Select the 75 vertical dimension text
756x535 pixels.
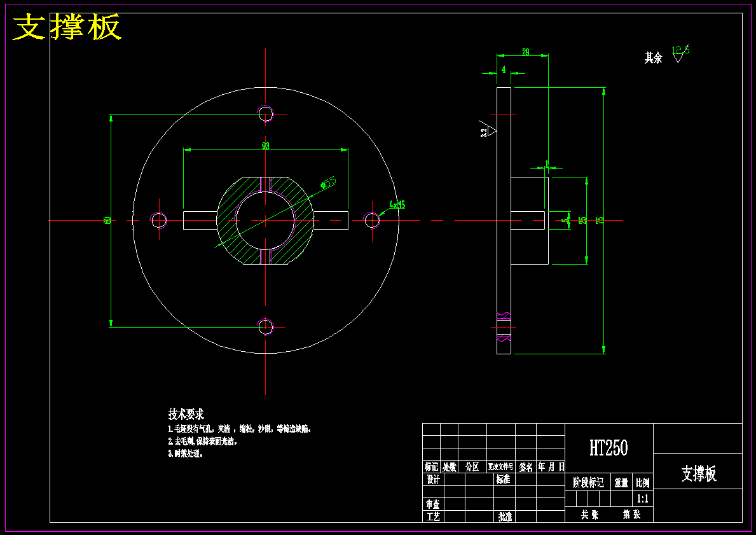[600, 220]
